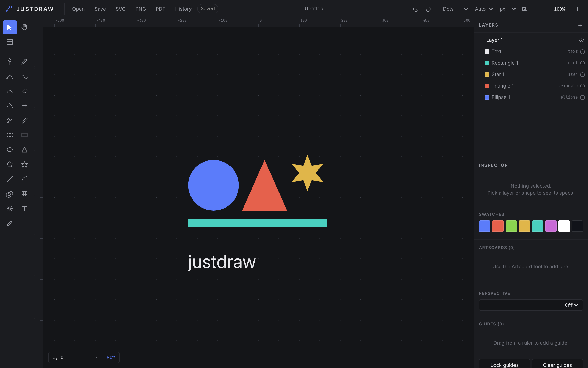
Task: Toggle the circle on Ellipse 1 row
Action: coord(582,97)
